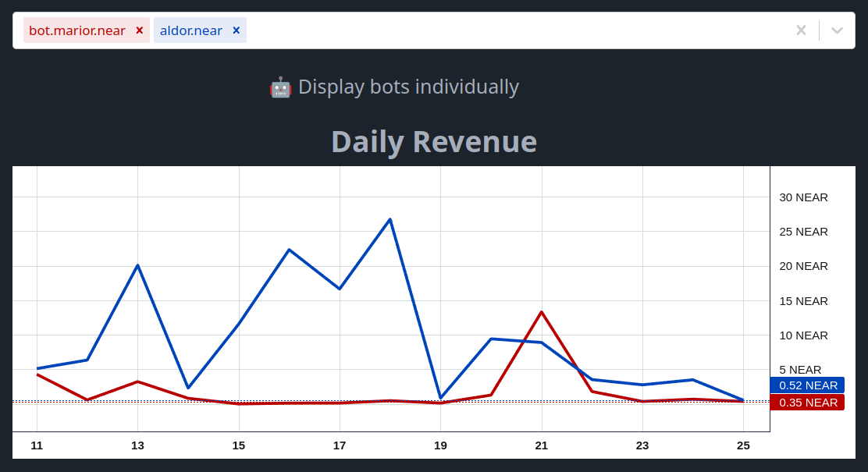This screenshot has width=868, height=472.
Task: Select the bot.marior.near tab label
Action: click(x=77, y=30)
